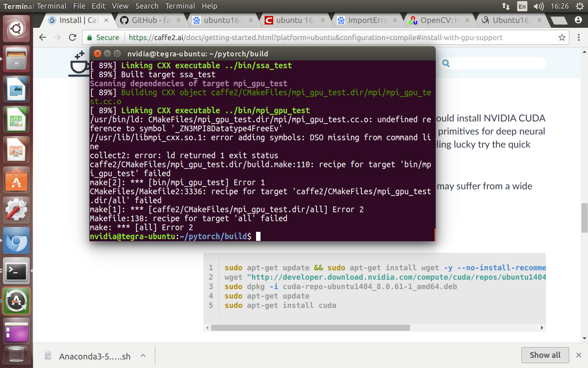
Task: Open a new browser tab
Action: (x=559, y=20)
